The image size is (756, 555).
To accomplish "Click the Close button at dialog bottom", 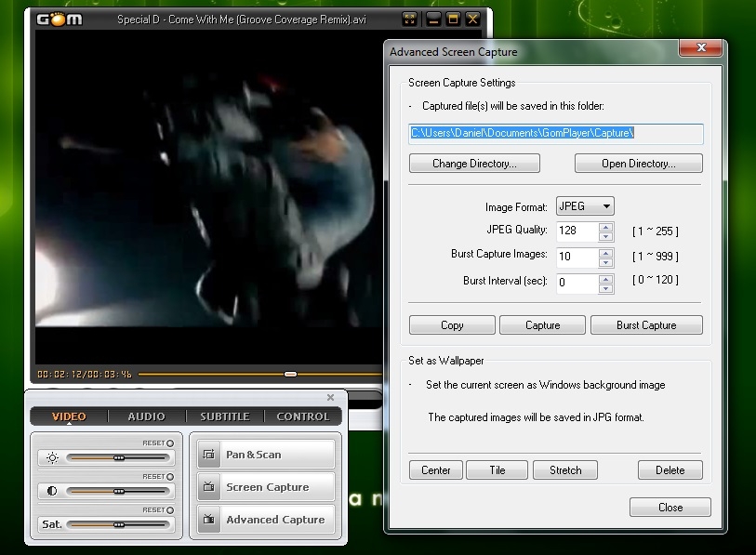I will point(670,508).
